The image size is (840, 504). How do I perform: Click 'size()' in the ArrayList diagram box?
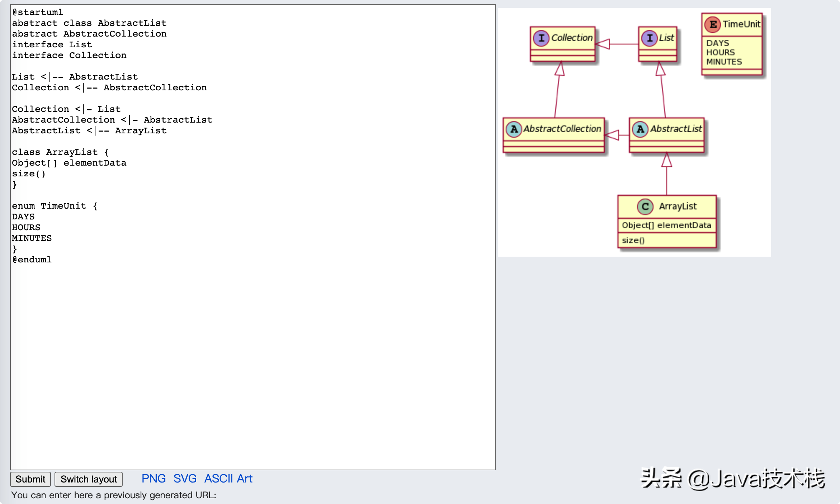(x=633, y=240)
